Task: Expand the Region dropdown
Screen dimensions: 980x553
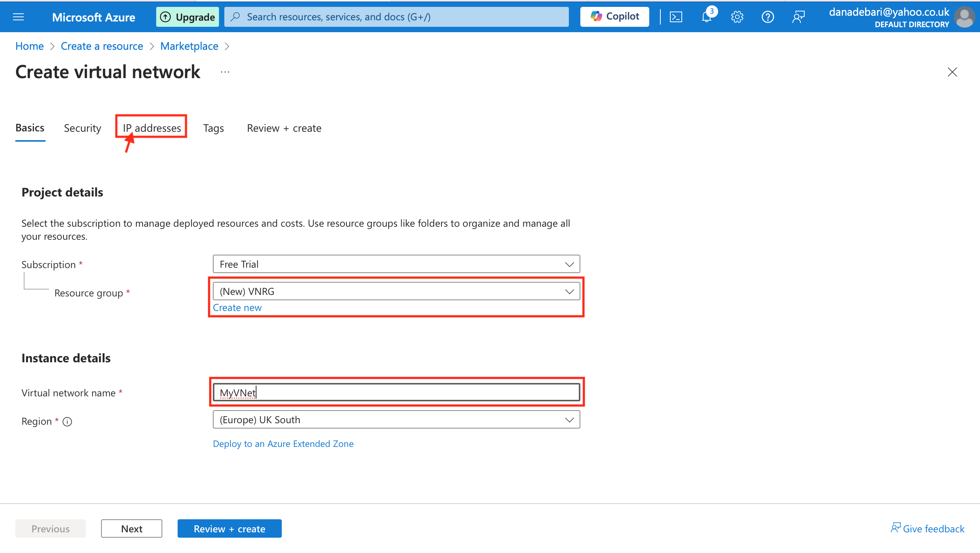Action: 396,420
